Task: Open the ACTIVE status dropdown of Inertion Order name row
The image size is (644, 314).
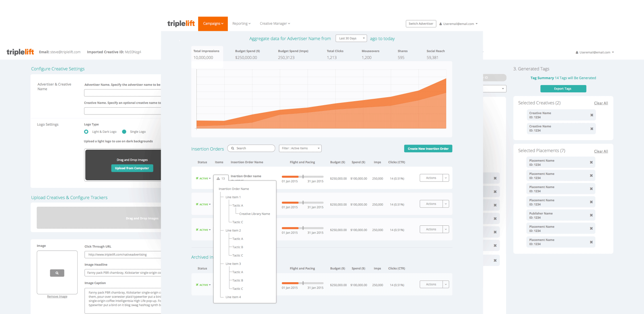Action: point(203,178)
